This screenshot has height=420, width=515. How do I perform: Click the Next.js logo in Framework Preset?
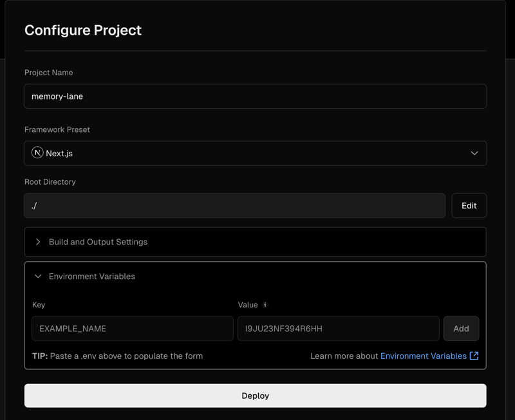(37, 153)
